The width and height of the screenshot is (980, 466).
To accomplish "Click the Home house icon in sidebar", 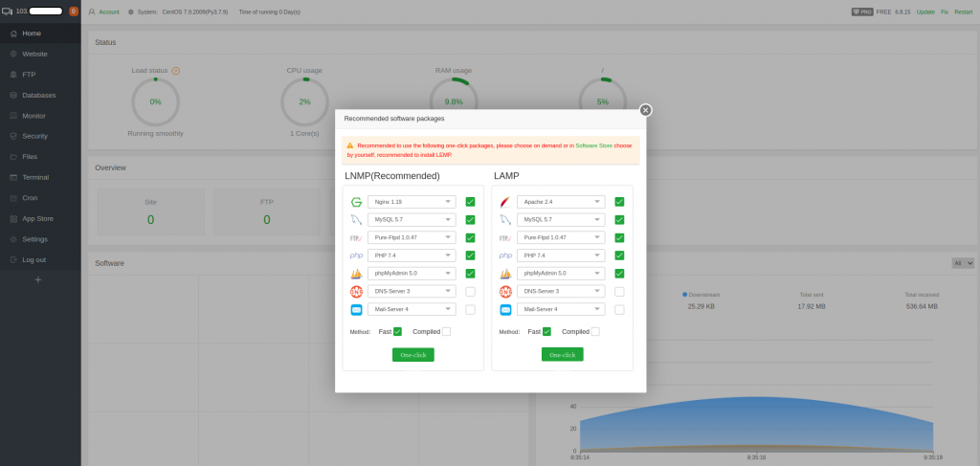I will click(13, 33).
